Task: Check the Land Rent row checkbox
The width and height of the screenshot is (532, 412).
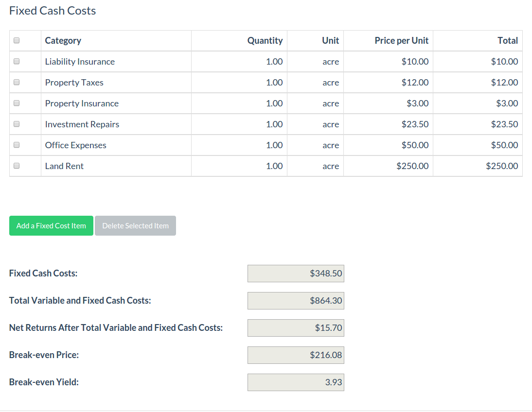Action: click(x=17, y=166)
